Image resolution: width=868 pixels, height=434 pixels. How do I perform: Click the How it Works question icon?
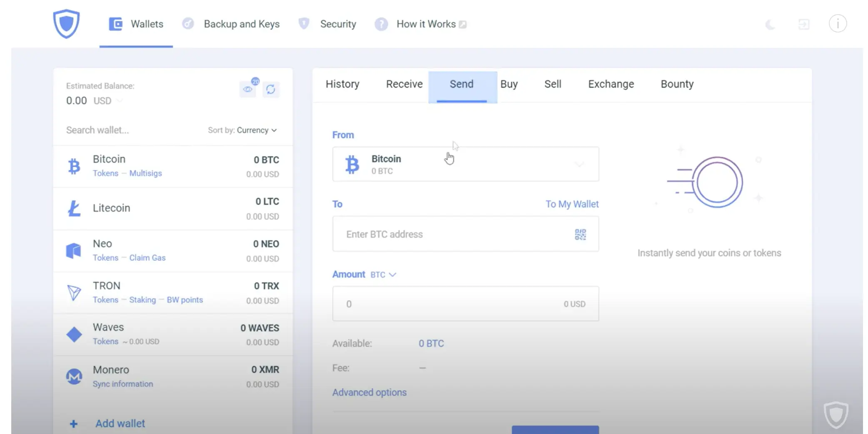[381, 24]
